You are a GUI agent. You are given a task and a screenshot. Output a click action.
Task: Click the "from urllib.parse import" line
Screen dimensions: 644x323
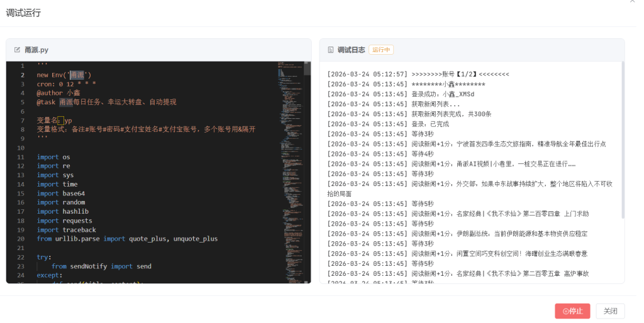127,238
